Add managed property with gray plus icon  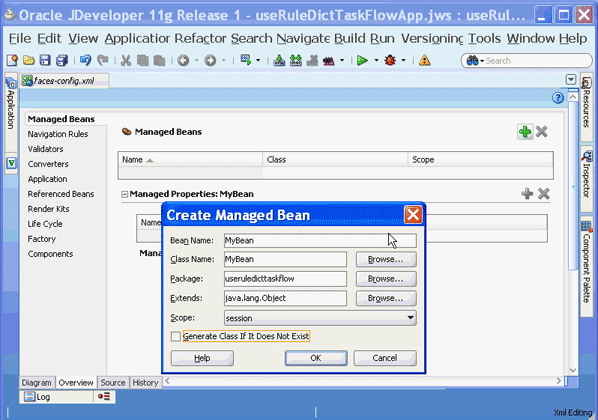[x=527, y=194]
